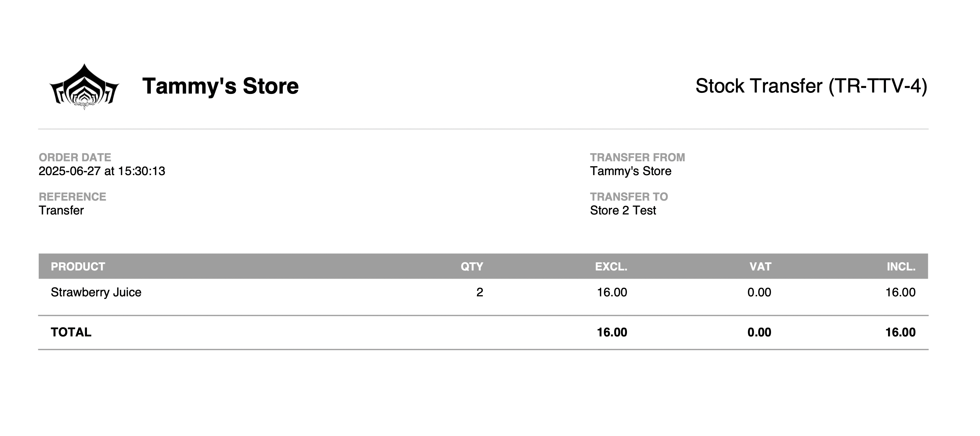
Task: Click the QTY column header
Action: pos(472,267)
